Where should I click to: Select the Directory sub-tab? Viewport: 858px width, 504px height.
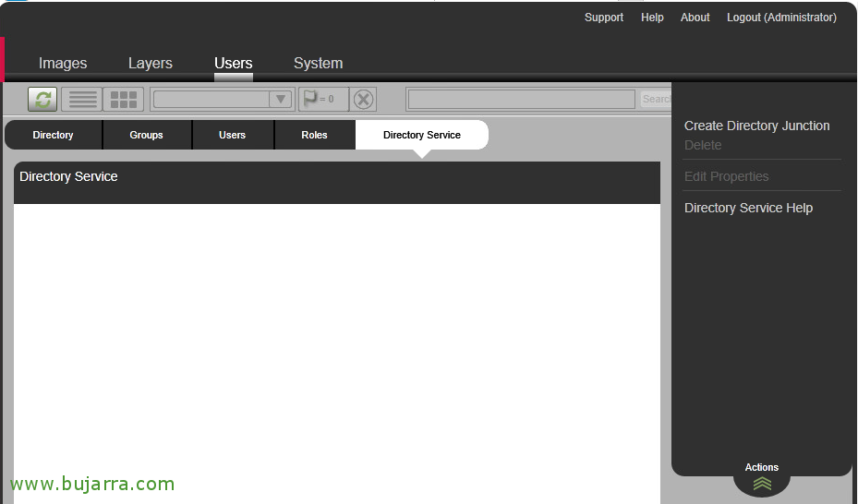53,135
